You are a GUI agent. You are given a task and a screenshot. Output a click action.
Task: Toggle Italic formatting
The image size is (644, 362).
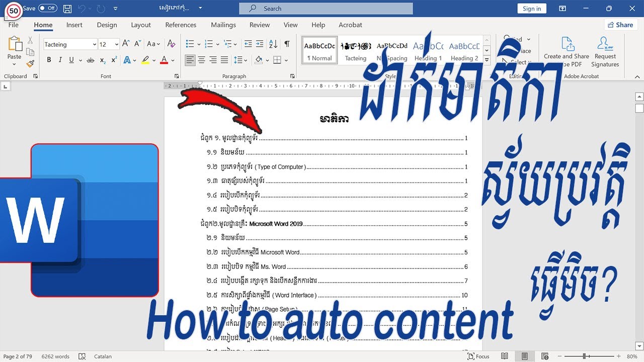point(60,60)
